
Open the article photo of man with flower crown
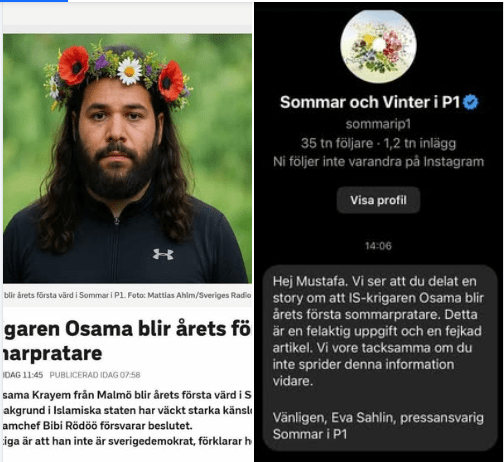pyautogui.click(x=127, y=158)
